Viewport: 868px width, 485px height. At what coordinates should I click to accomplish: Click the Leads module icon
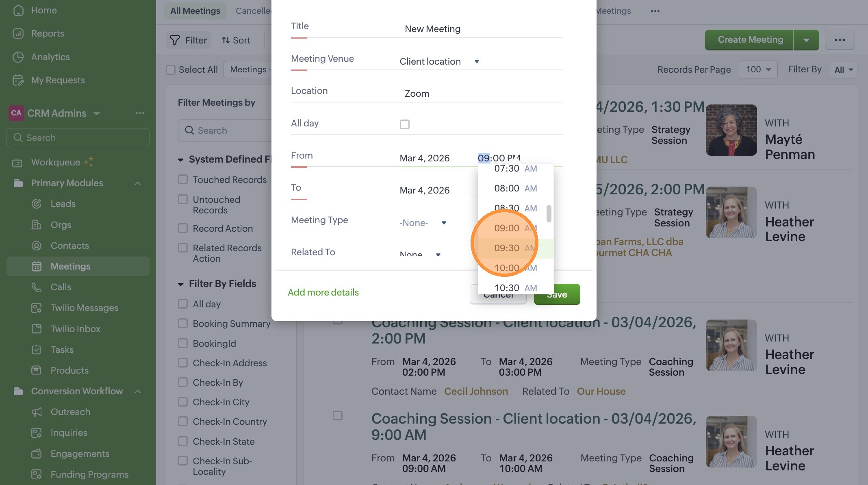click(37, 204)
